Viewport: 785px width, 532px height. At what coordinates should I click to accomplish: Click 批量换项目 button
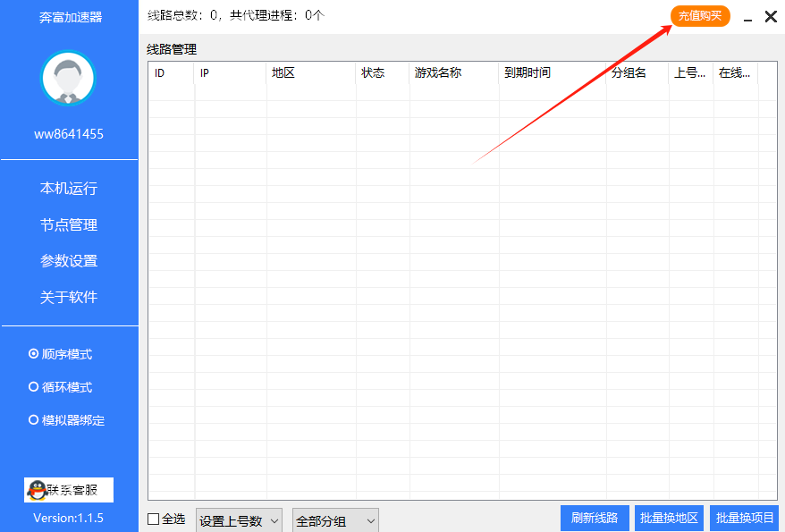point(745,518)
